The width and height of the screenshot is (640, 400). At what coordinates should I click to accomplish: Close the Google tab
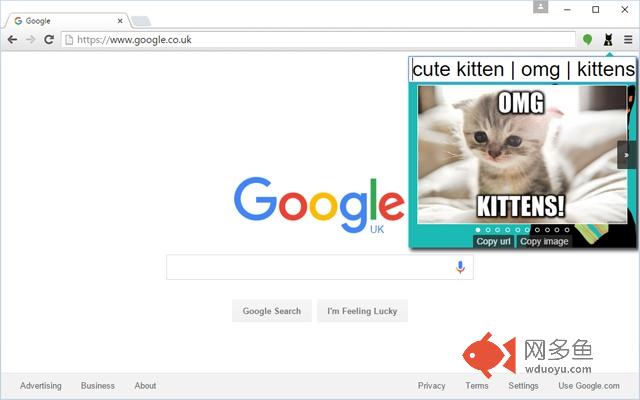pos(120,21)
